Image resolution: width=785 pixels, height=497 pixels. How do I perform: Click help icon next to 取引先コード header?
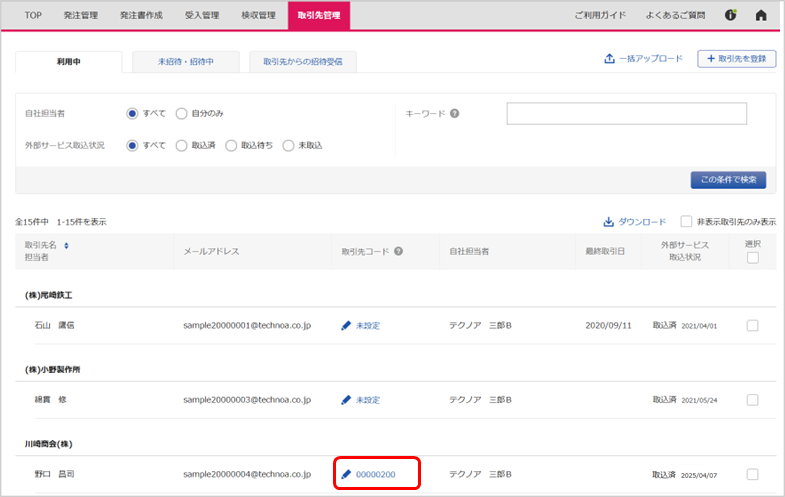coord(398,251)
